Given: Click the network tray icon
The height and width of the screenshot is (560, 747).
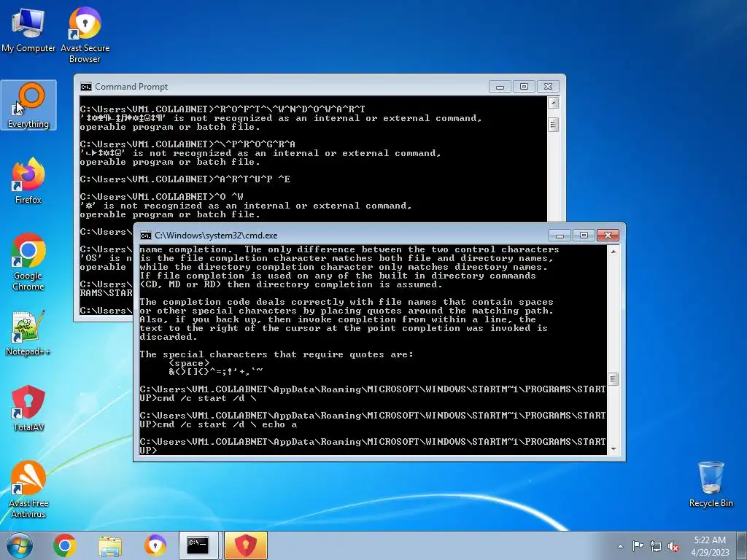Looking at the screenshot, I should pos(656,546).
